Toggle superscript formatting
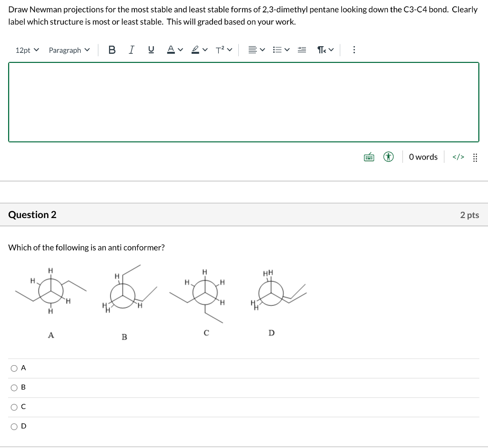The image size is (488, 448). [220, 50]
